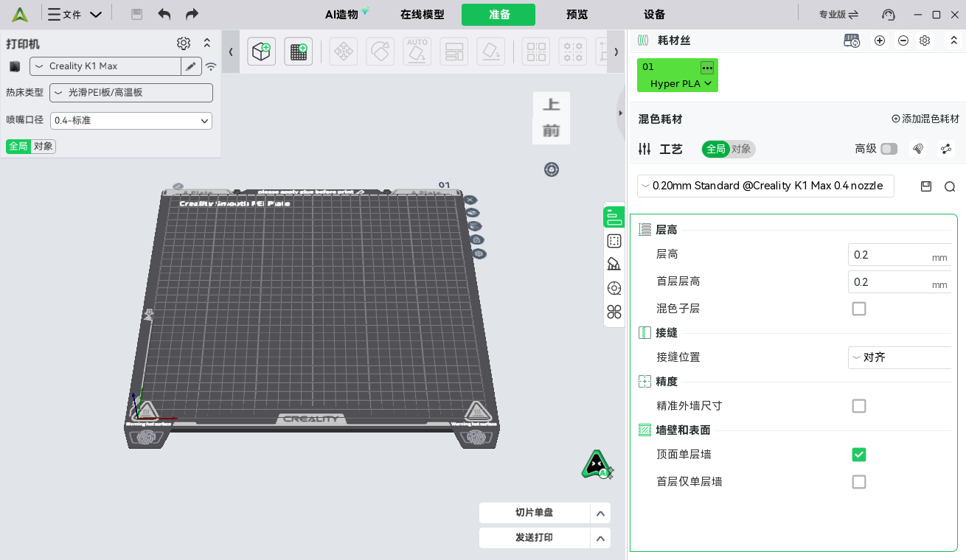
Task: Open the Hyper PLA filament dropdown
Action: (x=681, y=84)
